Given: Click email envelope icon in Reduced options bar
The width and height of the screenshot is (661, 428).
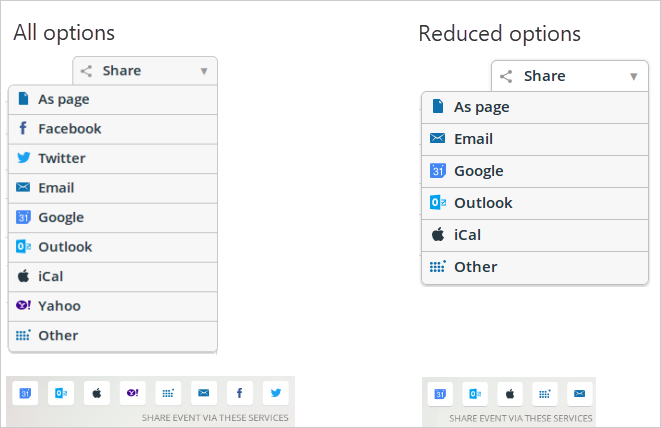Looking at the screenshot, I should [x=580, y=394].
